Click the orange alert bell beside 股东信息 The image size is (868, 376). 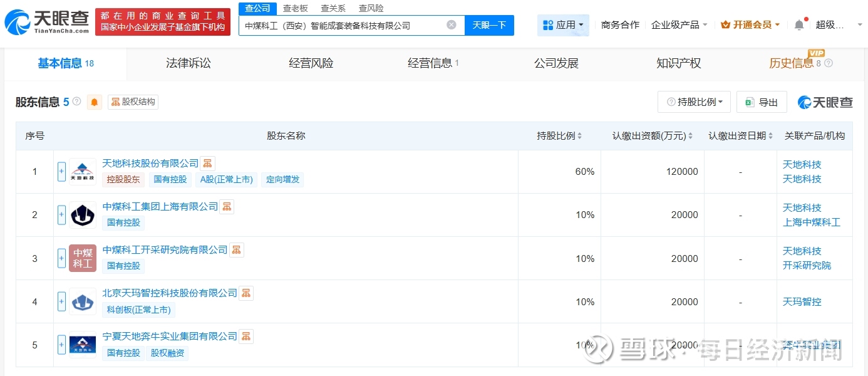click(x=95, y=102)
